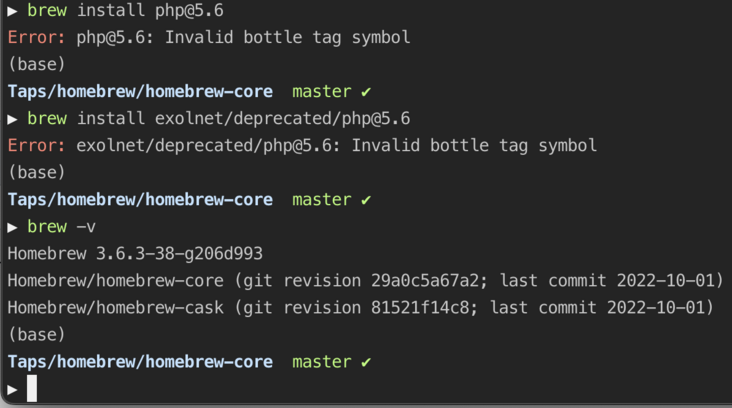Click "(base)" below the homebrew-cask line

(x=36, y=335)
